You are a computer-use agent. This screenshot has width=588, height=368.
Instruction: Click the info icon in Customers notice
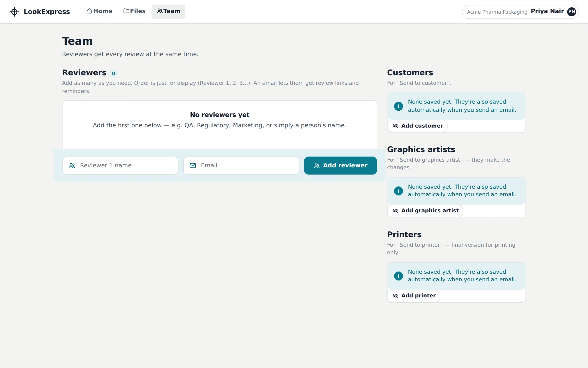399,106
